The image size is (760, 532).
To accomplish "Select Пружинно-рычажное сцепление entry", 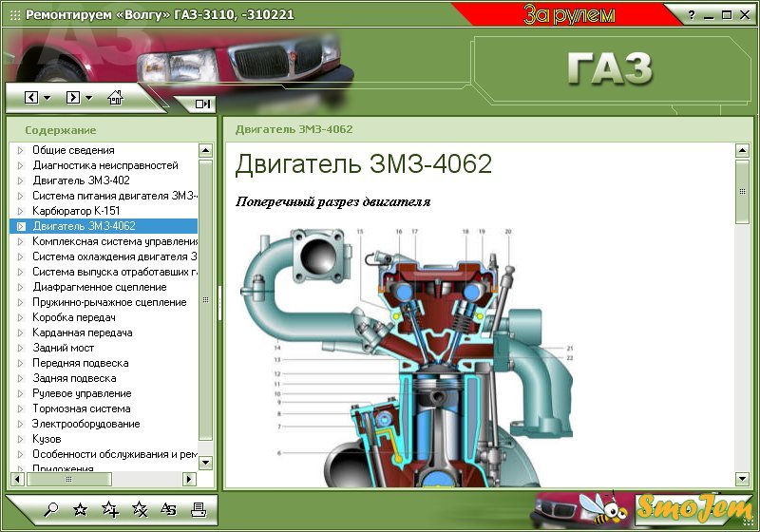I will [x=109, y=302].
